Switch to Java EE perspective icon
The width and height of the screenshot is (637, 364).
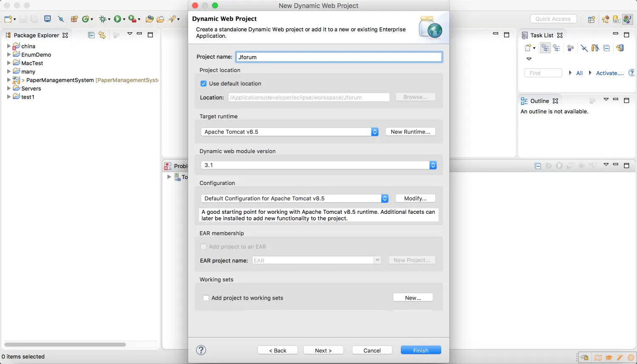coord(605,19)
